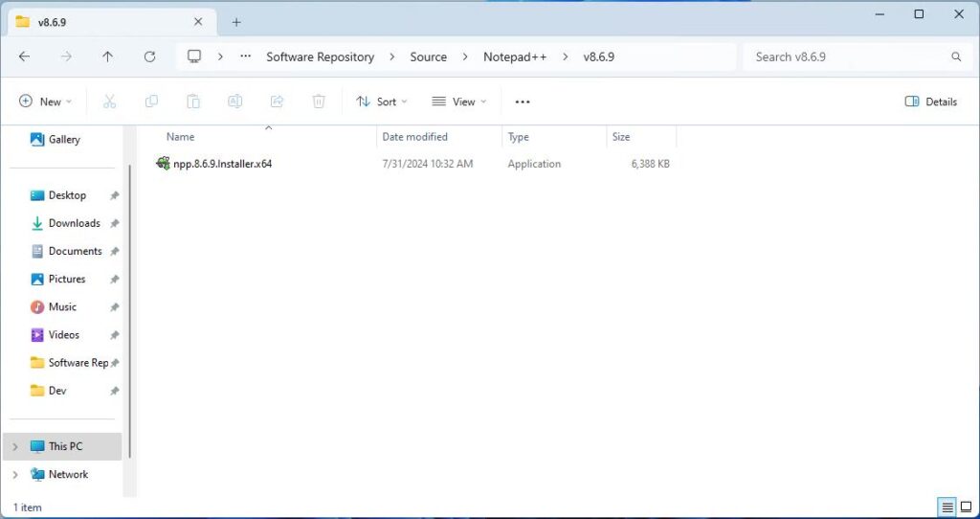This screenshot has width=980, height=519.
Task: Expand the chevron after Software Repository
Action: click(x=391, y=56)
